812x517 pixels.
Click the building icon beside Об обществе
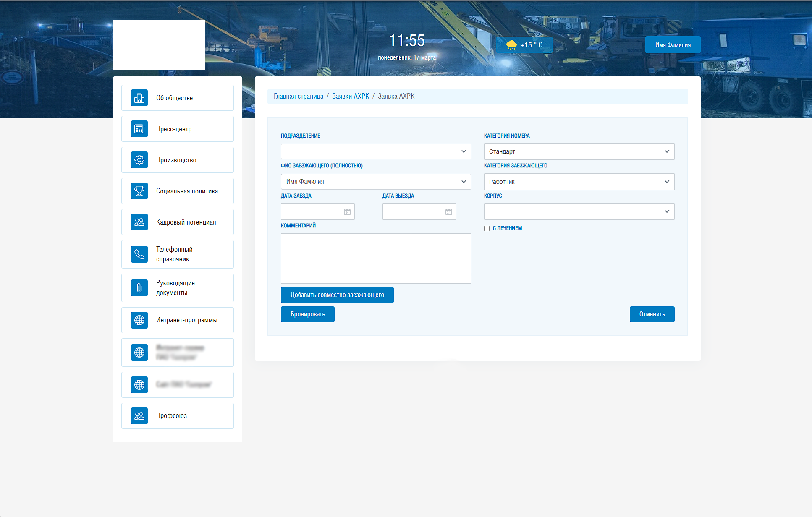[x=139, y=98]
